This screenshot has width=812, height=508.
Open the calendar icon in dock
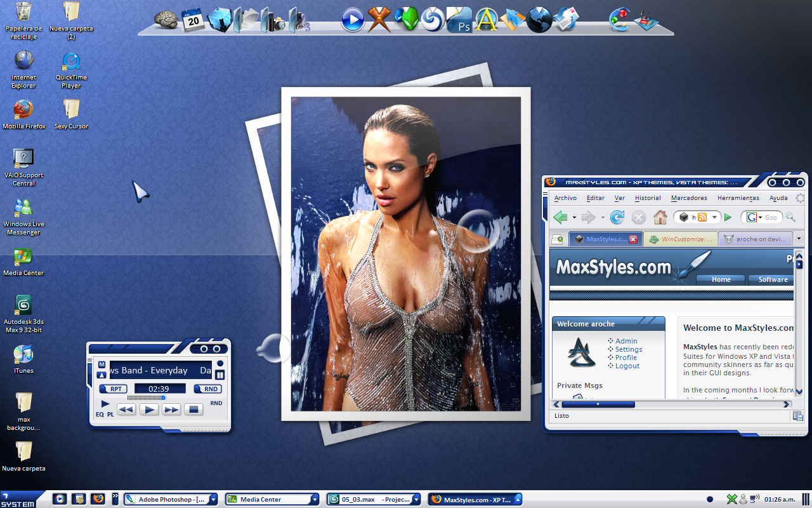click(x=192, y=20)
